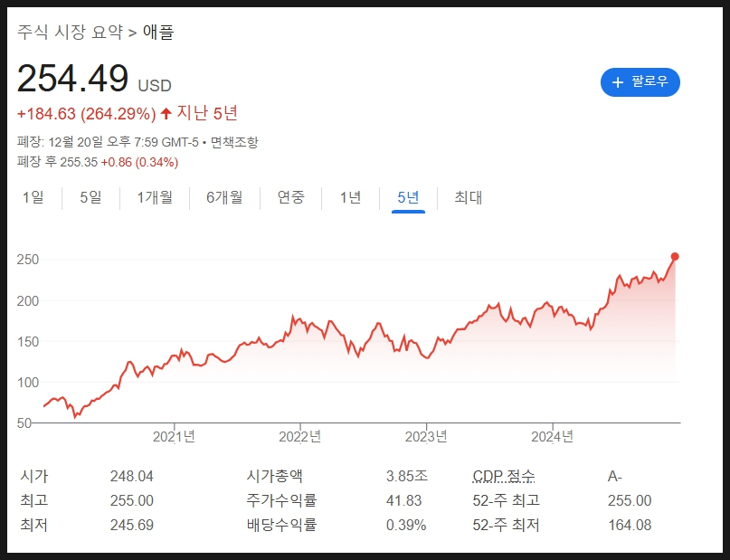
Task: Click the +184.63 (264.29%) change text
Action: (86, 114)
